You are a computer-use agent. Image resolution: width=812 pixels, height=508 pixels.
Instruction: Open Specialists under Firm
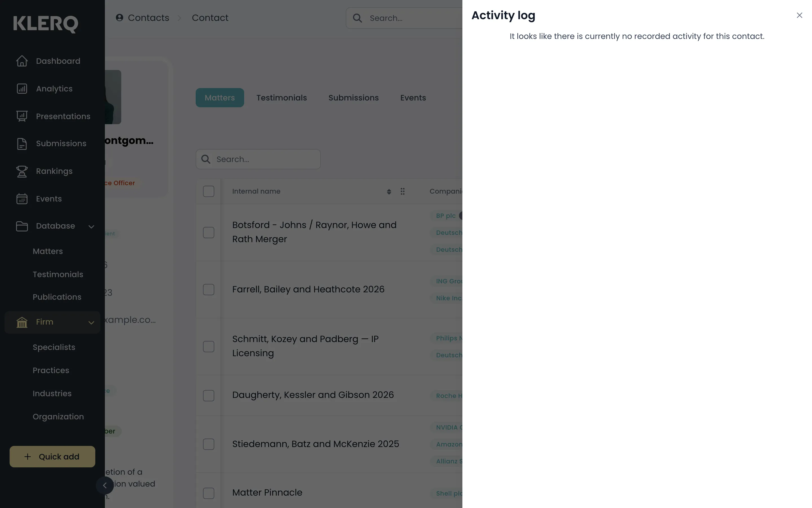coord(54,347)
